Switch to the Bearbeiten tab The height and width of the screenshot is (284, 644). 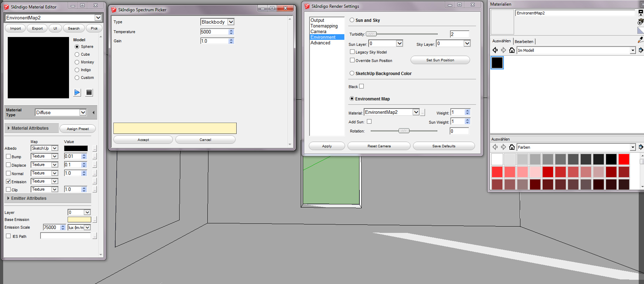tap(524, 42)
